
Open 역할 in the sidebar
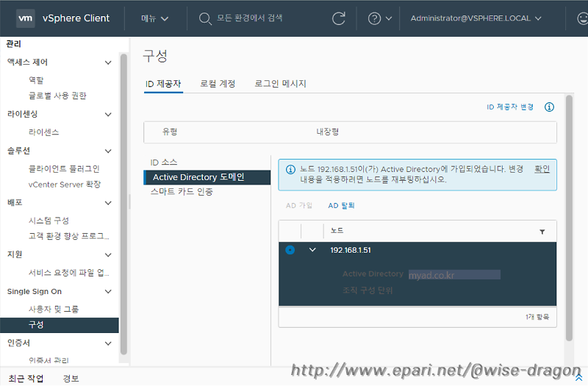pyautogui.click(x=36, y=80)
